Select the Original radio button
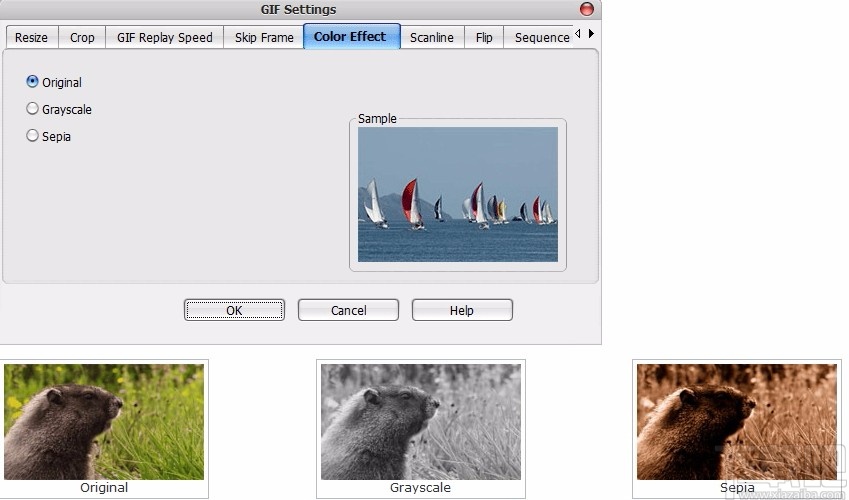Viewport: 849px width, 500px height. pyautogui.click(x=32, y=82)
